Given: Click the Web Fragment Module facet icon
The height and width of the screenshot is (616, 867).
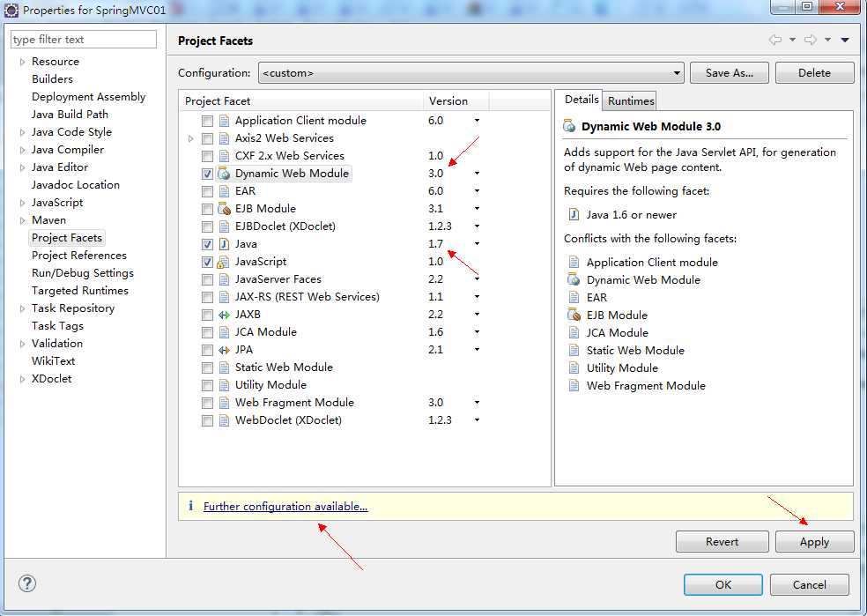Looking at the screenshot, I should [224, 403].
